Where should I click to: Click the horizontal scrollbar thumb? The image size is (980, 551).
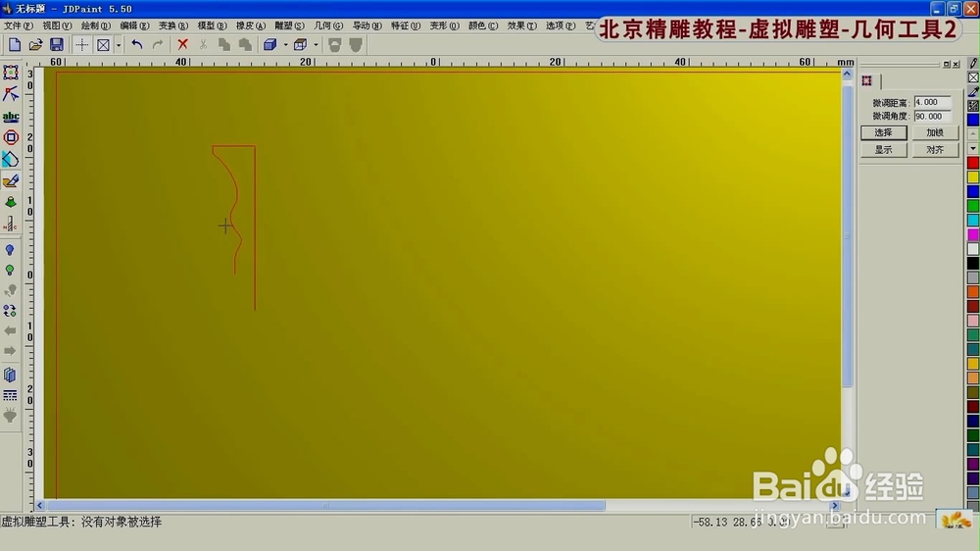(x=326, y=505)
